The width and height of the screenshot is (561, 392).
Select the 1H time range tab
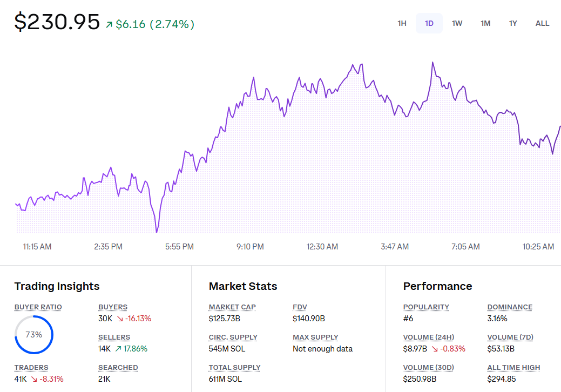(402, 23)
